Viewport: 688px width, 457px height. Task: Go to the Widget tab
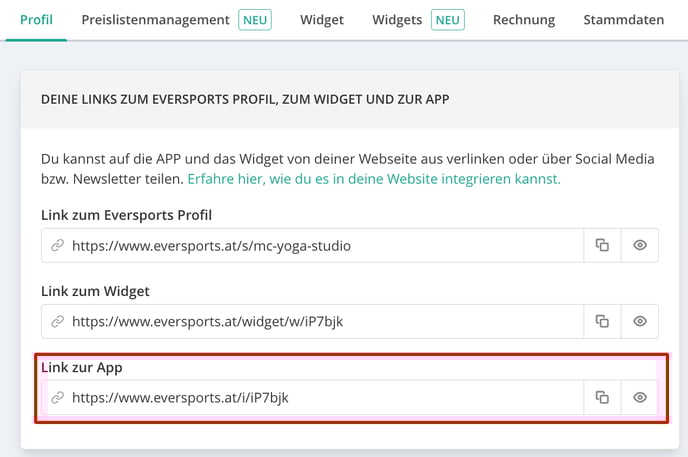(322, 20)
